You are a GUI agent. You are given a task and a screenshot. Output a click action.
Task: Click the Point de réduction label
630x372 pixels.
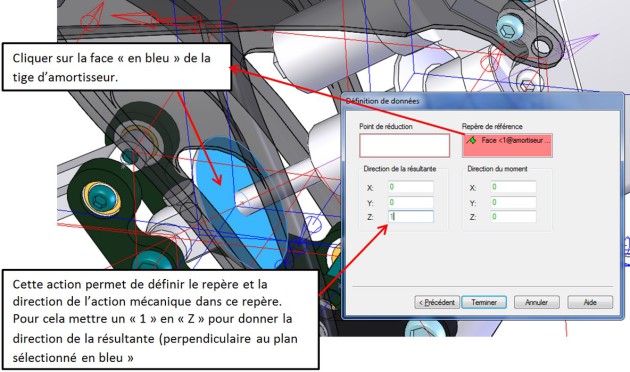pyautogui.click(x=386, y=126)
